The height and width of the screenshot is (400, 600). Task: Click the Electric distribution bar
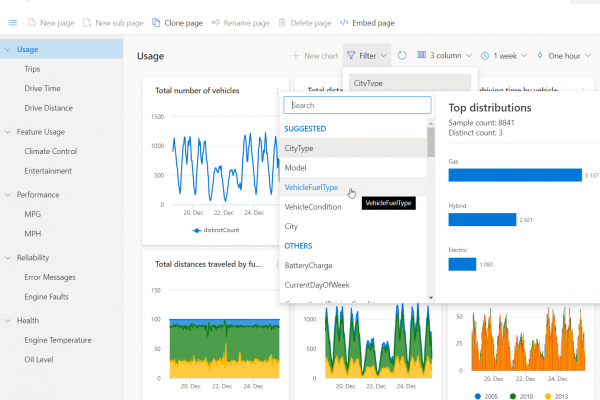click(462, 264)
